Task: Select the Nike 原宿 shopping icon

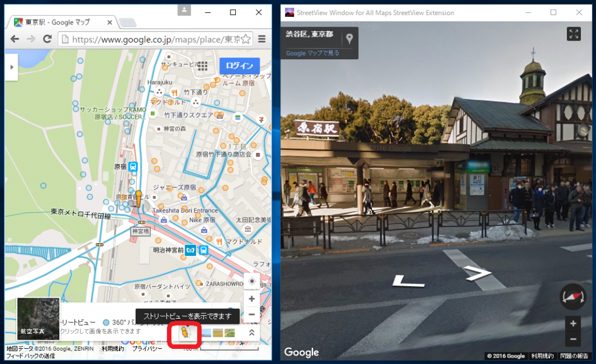Action: [x=204, y=230]
